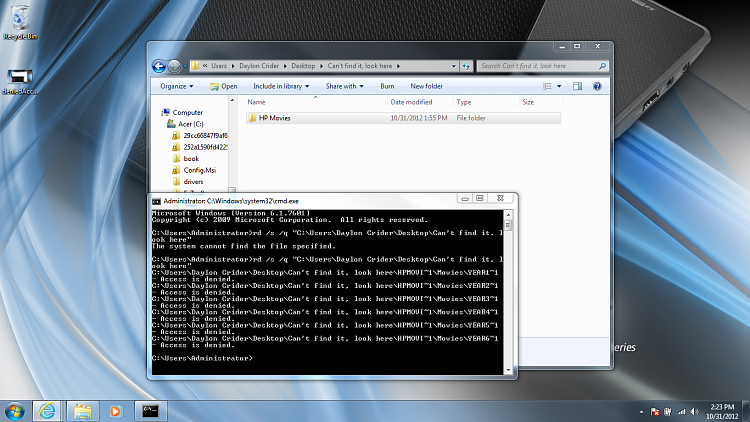The height and width of the screenshot is (422, 750).
Task: Minimize the command prompt window
Action: point(464,199)
